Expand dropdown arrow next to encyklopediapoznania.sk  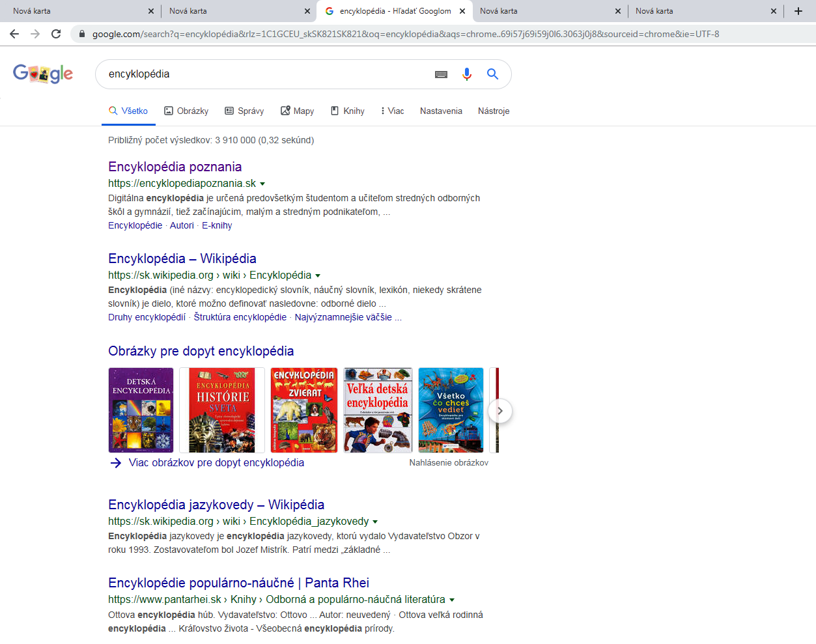[262, 184]
